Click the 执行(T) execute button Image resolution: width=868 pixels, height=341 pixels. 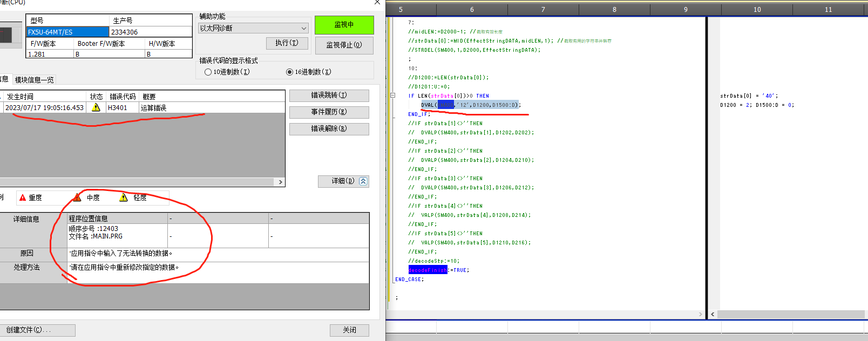pos(287,43)
